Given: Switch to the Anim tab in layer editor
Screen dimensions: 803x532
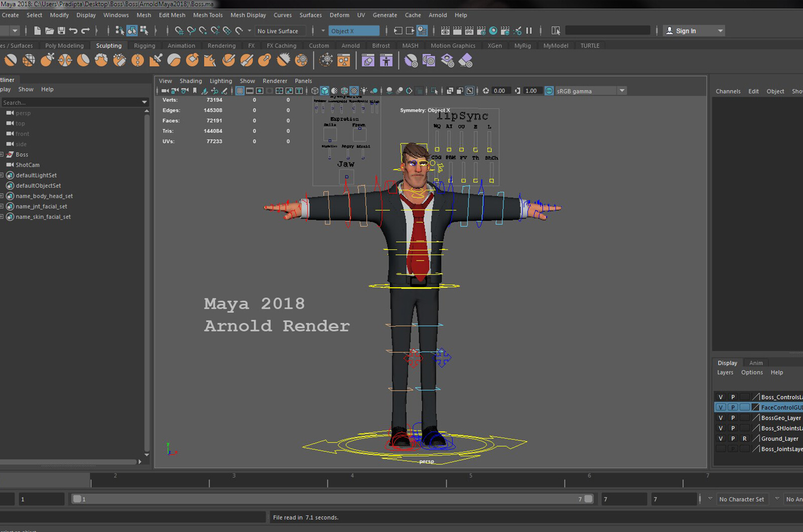Looking at the screenshot, I should click(x=756, y=362).
